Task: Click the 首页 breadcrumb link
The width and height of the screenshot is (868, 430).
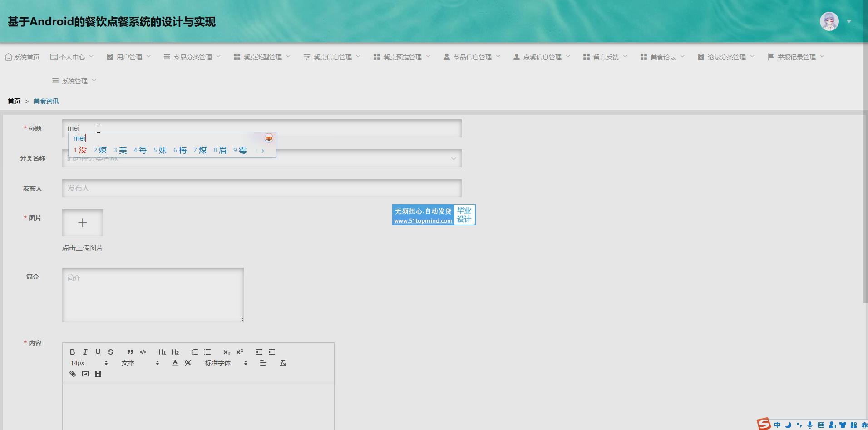Action: coord(14,101)
